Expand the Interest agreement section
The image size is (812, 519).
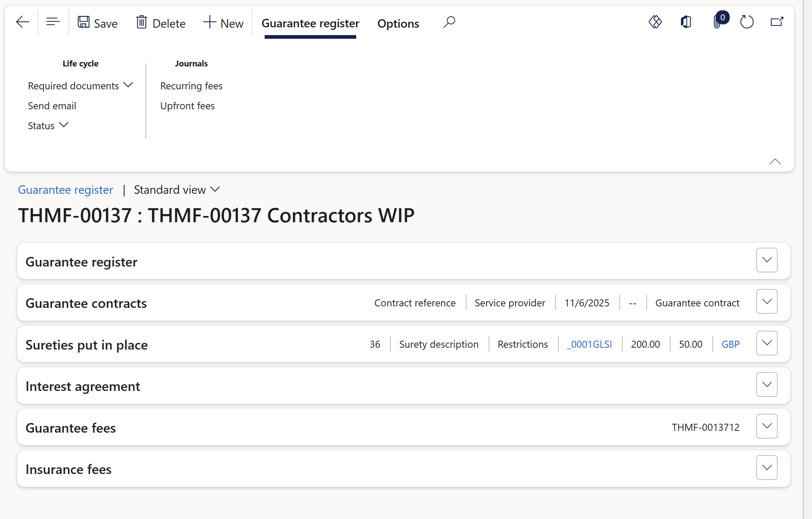coord(767,385)
